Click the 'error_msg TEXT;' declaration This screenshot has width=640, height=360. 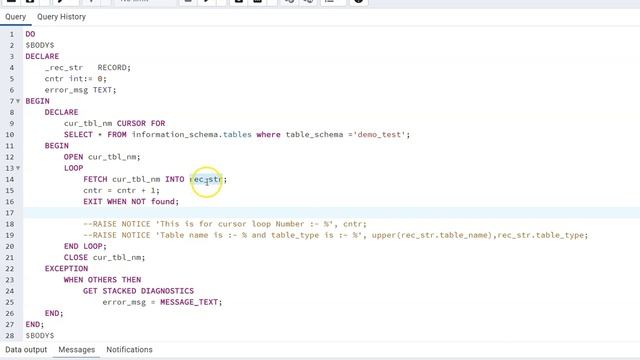(x=80, y=90)
